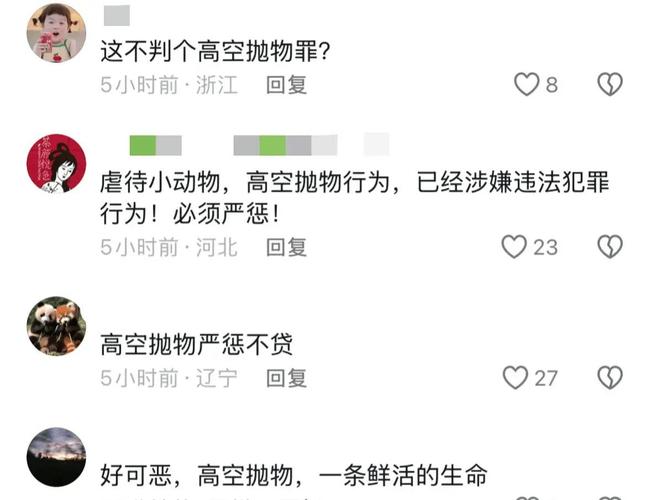Dislike the comment from Zhejiang with broken heart

click(610, 84)
